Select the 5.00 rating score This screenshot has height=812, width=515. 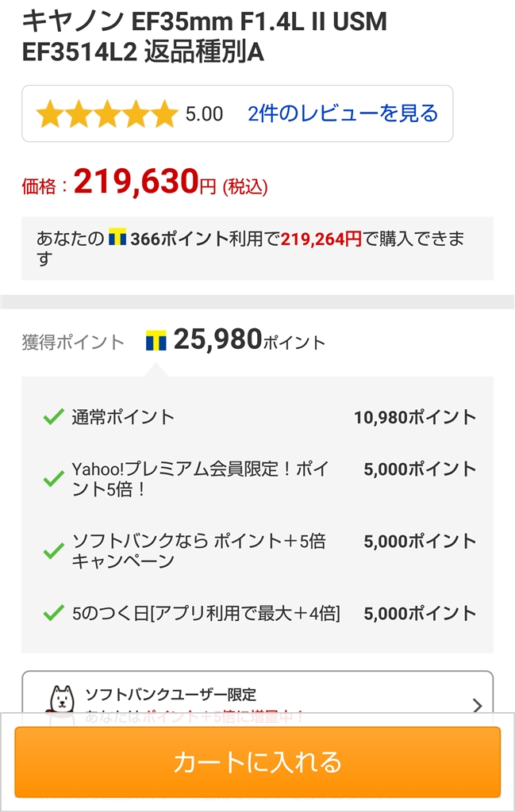pos(204,114)
